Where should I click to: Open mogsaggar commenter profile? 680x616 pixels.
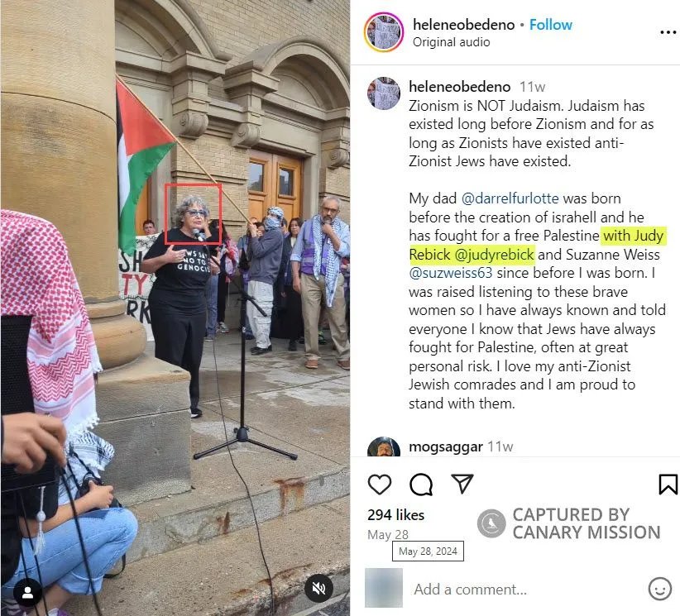coord(445,446)
